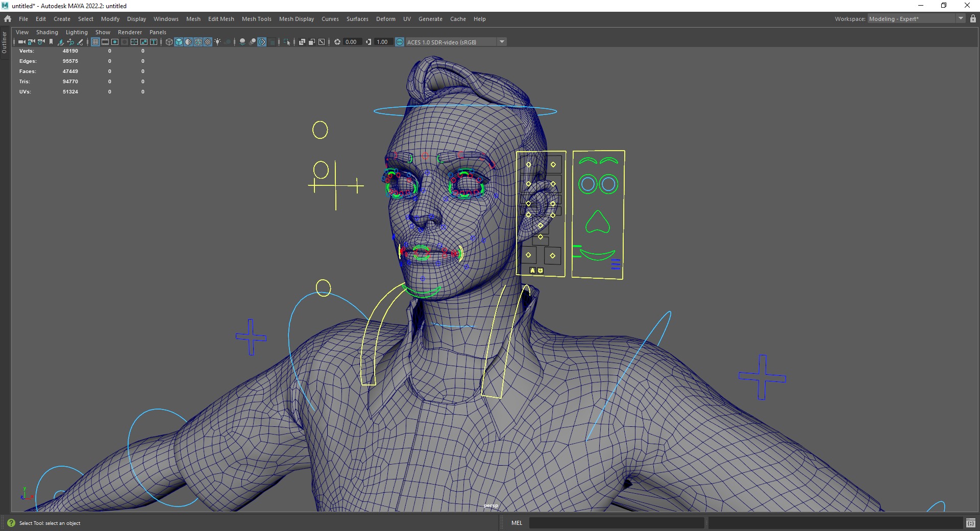Open the File menu
The image size is (980, 531).
(23, 19)
